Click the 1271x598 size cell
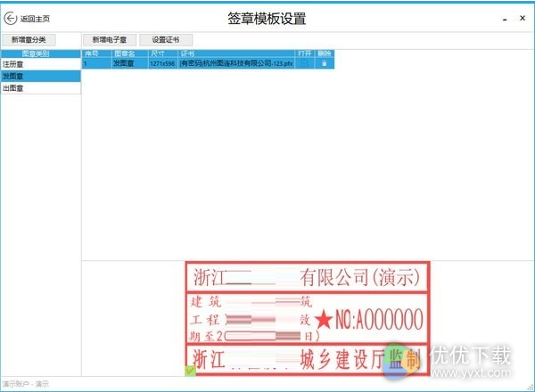The image size is (535, 392). 163,63
